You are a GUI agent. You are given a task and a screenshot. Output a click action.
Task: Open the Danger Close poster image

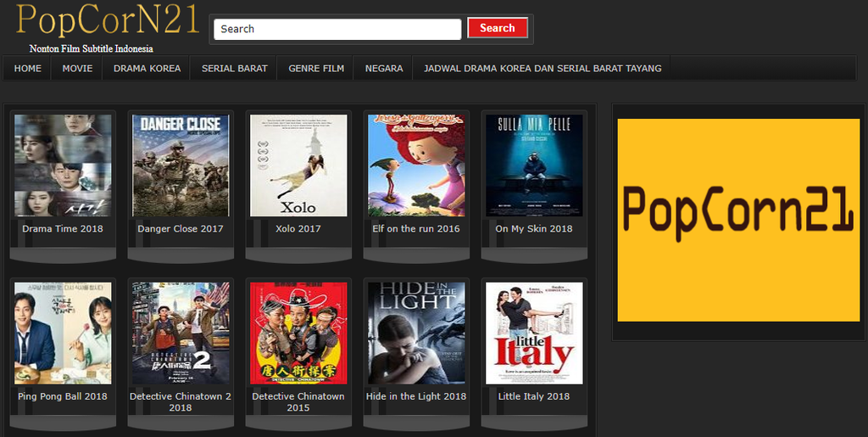181,165
